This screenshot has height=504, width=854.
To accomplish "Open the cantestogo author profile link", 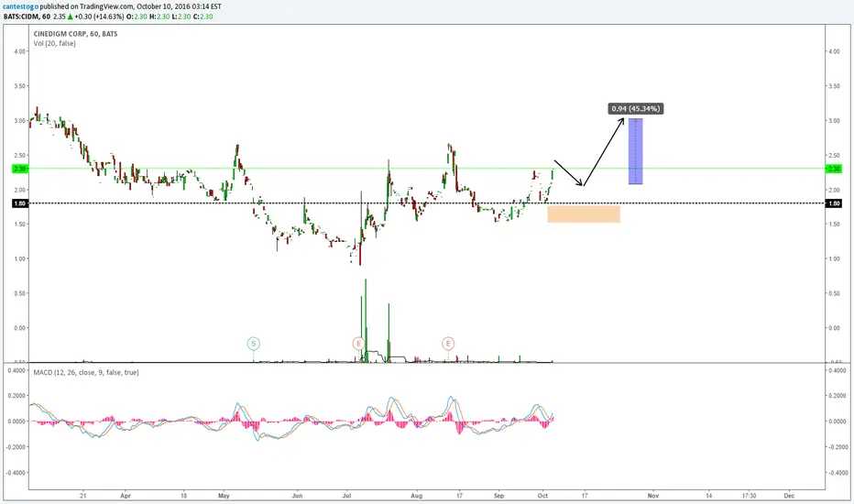I will pyautogui.click(x=20, y=6).
